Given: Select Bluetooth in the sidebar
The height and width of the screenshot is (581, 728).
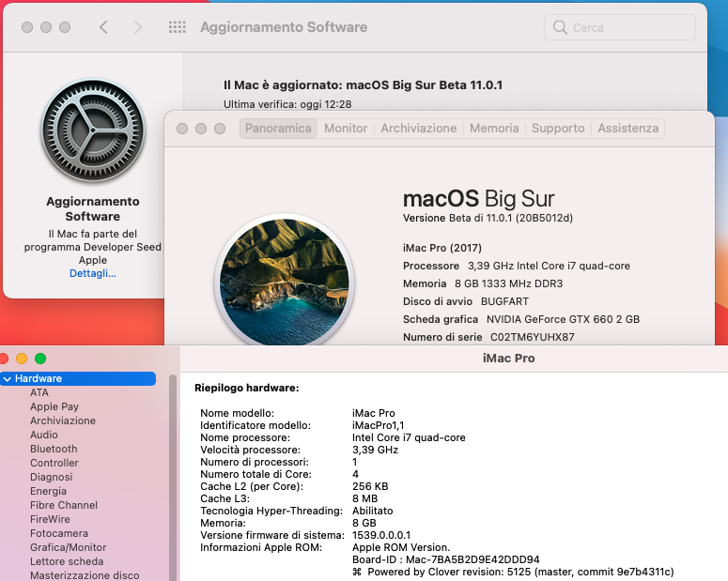Looking at the screenshot, I should click(54, 449).
